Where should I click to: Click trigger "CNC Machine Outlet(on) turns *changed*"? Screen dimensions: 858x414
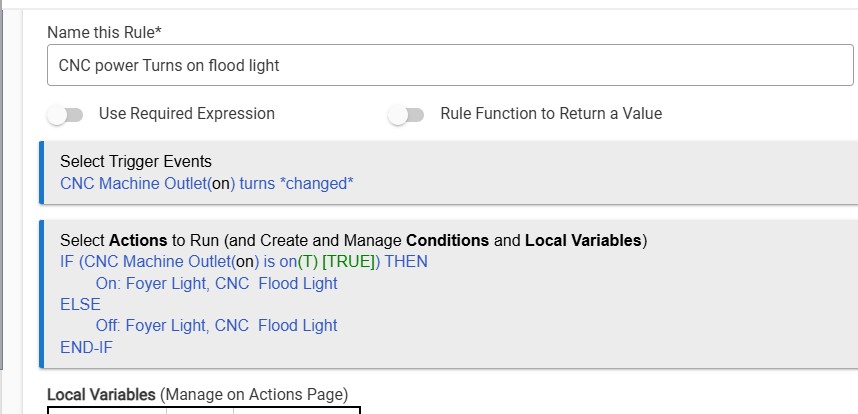(x=207, y=184)
